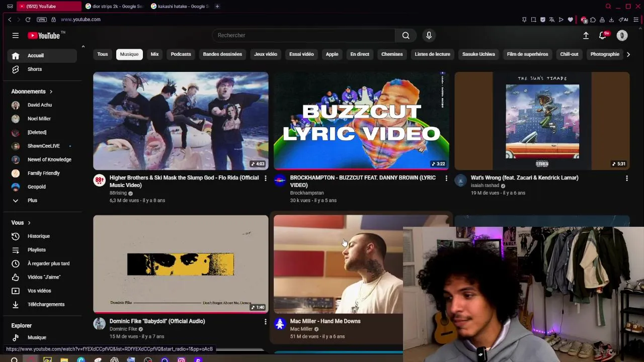Open Mac Miller - Hand Me Downs title

click(325, 321)
